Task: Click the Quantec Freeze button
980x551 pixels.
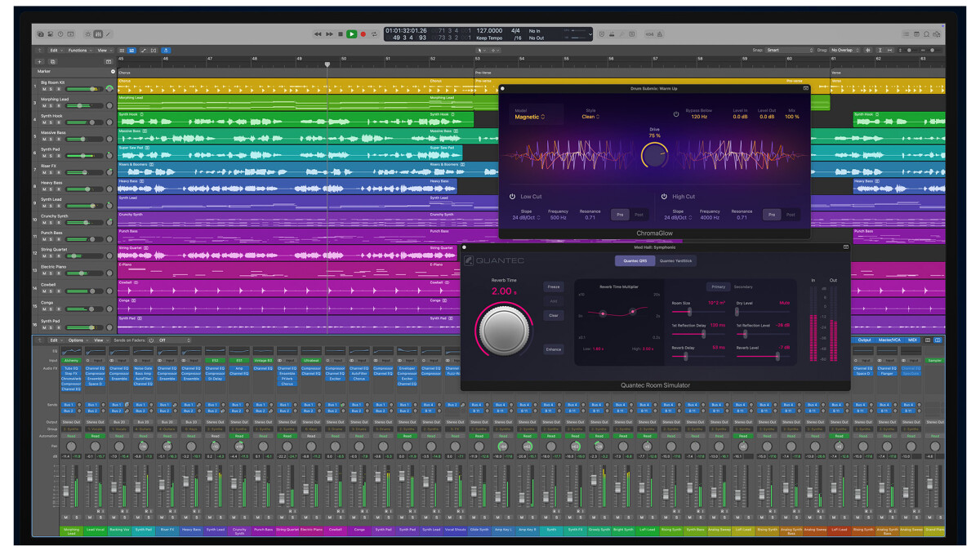Action: [x=553, y=287]
